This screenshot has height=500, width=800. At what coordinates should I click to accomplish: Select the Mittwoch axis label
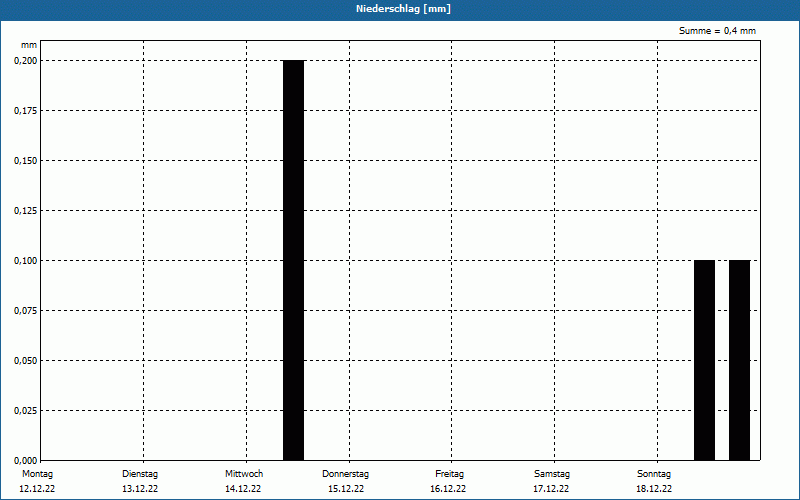[244, 474]
